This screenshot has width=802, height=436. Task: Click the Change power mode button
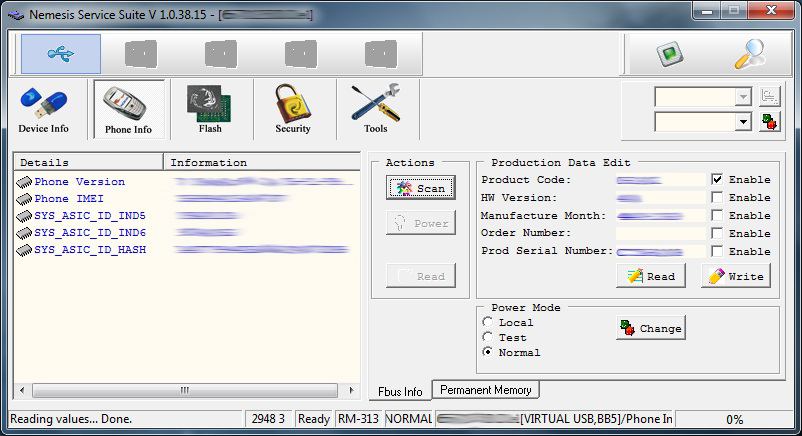pos(651,328)
